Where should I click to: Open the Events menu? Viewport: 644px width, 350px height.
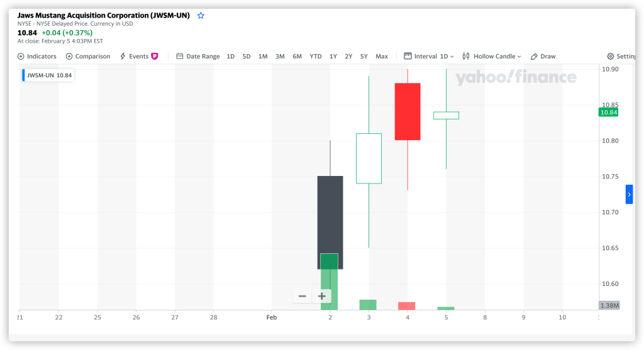[x=138, y=57]
